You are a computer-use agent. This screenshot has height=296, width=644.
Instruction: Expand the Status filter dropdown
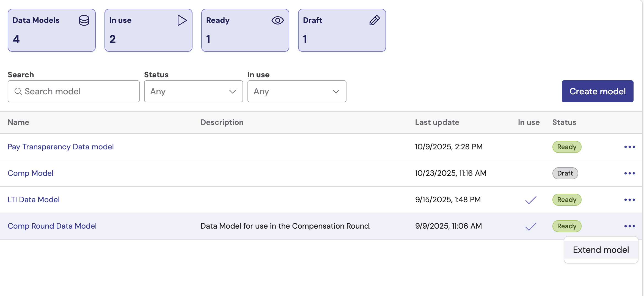[x=193, y=91]
